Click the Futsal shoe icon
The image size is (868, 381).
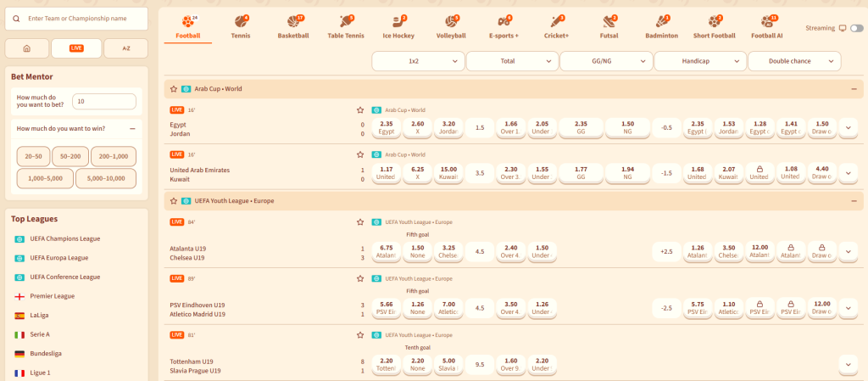click(x=609, y=22)
